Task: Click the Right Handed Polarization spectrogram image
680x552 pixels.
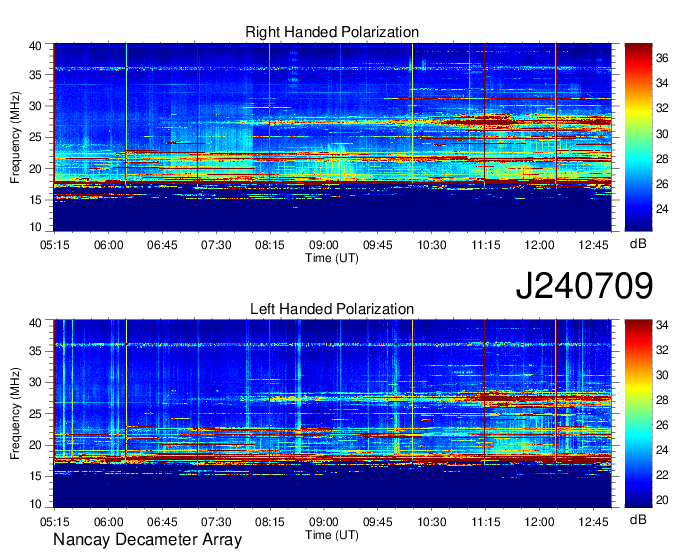Action: point(333,137)
